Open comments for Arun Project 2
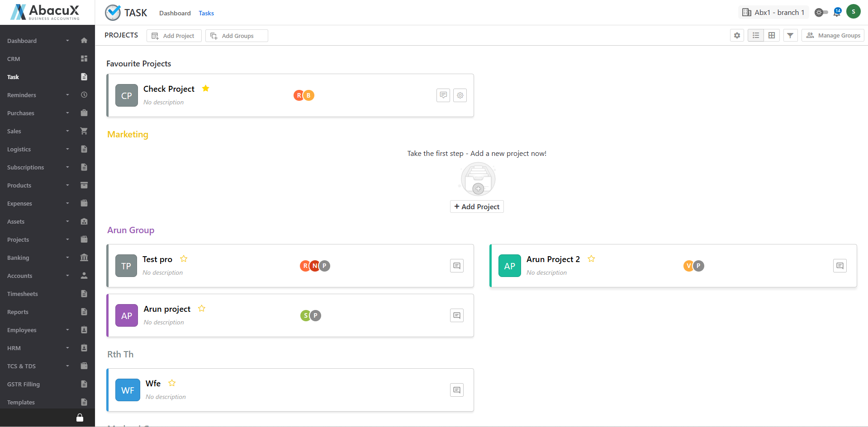 click(x=840, y=266)
